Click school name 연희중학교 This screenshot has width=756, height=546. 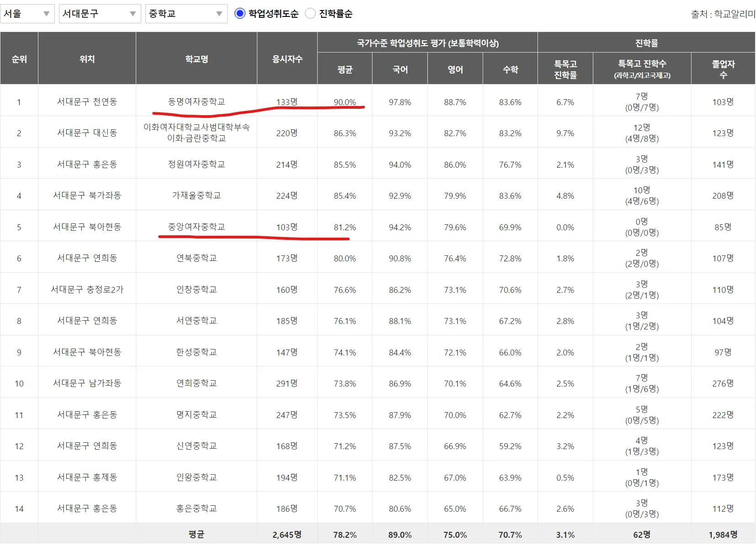point(197,383)
